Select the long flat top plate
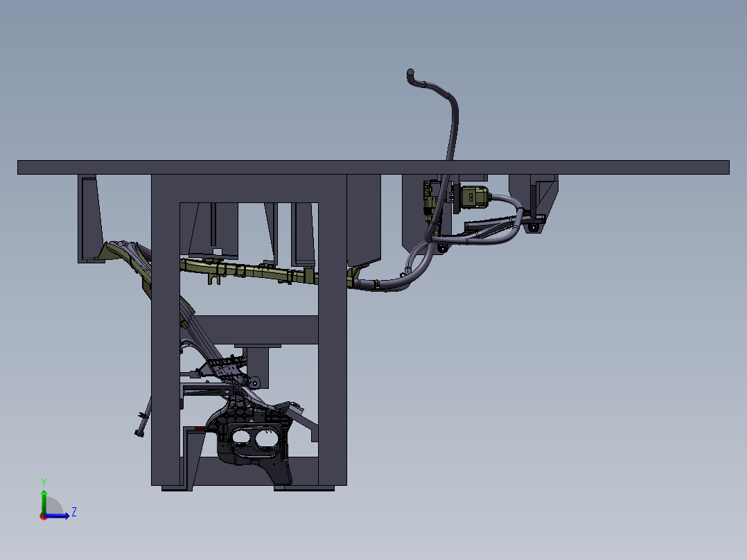 point(373,167)
